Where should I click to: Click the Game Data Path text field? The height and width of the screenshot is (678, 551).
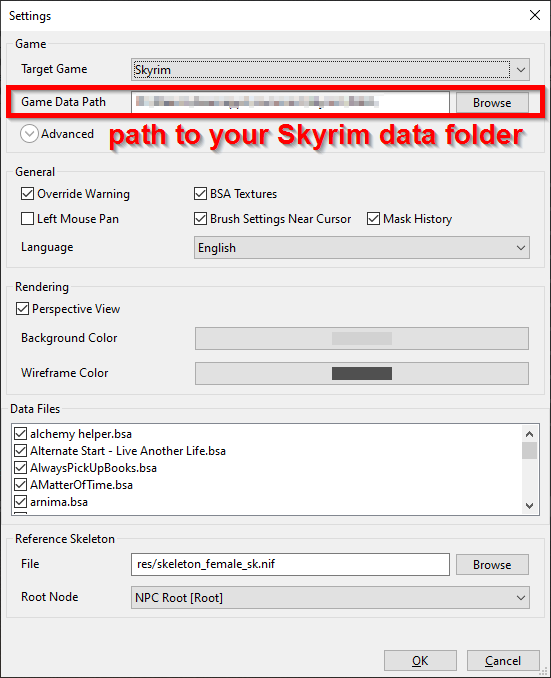290,102
